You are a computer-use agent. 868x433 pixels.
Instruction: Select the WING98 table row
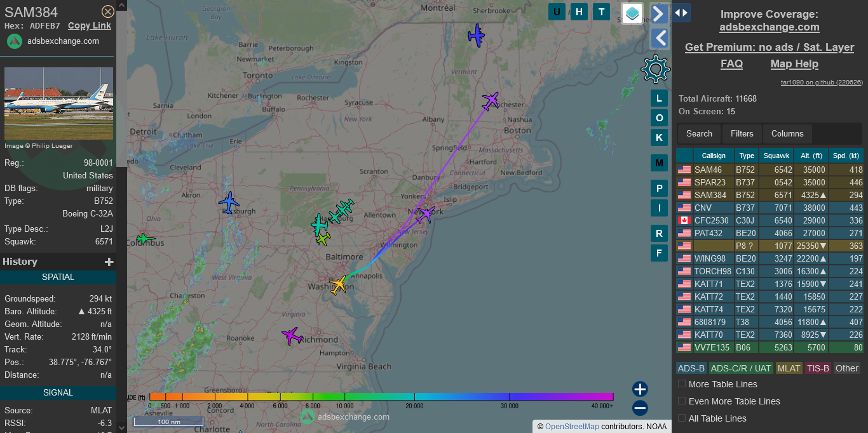770,258
